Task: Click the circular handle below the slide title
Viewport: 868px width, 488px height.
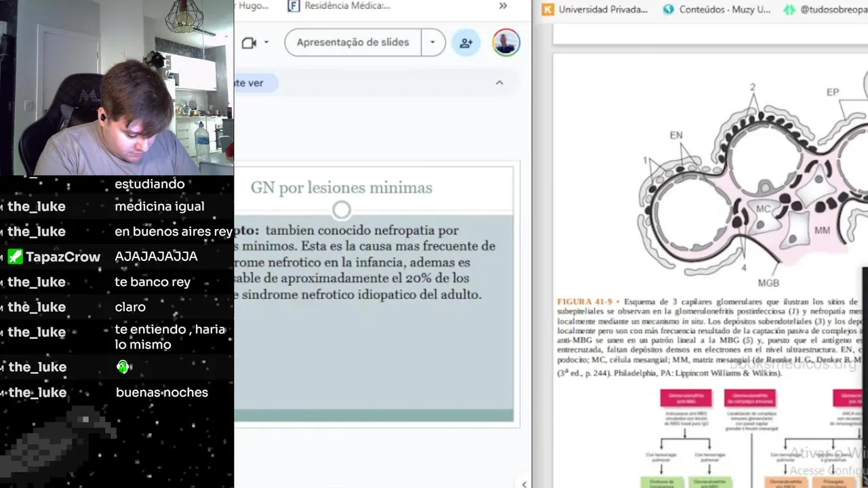Action: [x=342, y=211]
